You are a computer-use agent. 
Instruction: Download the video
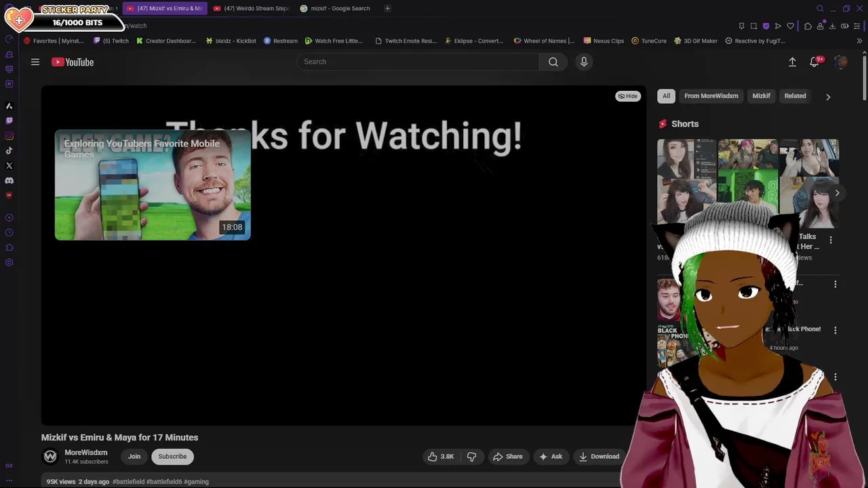pos(599,456)
